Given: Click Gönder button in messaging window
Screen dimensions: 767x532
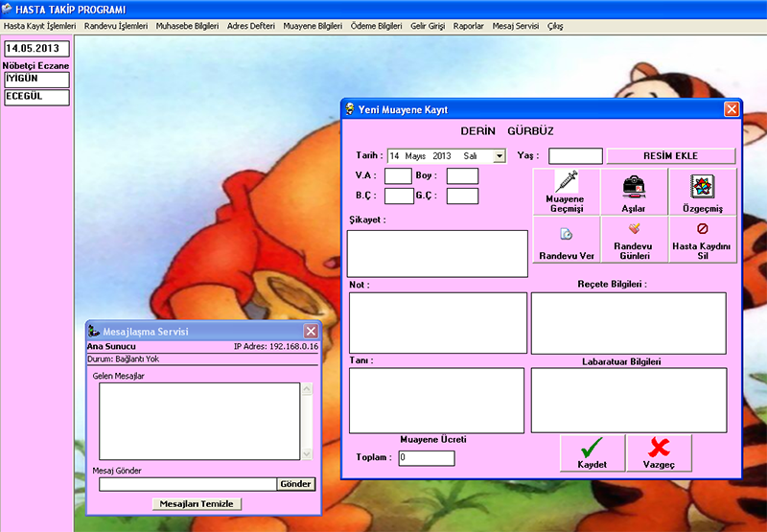Looking at the screenshot, I should pos(296,484).
